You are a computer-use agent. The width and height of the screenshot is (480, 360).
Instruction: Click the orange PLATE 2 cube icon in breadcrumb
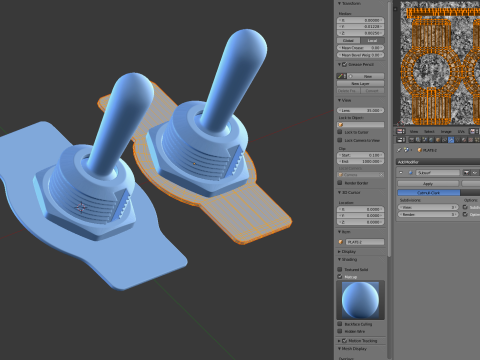point(420,150)
